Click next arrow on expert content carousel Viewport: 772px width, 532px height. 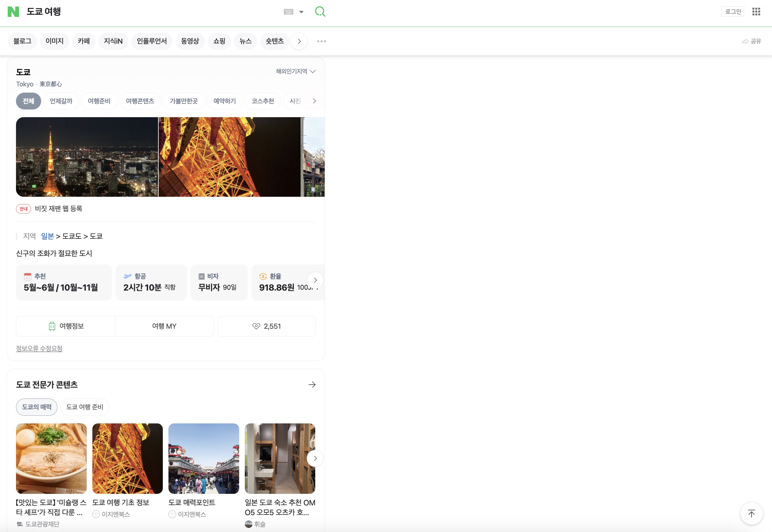315,458
